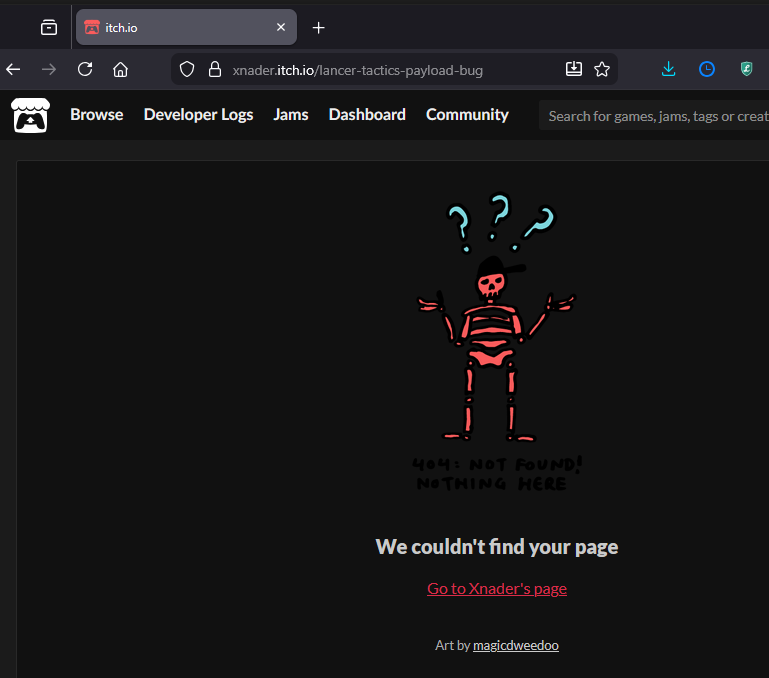View site security padlock info
Image resolution: width=769 pixels, height=678 pixels.
(215, 70)
